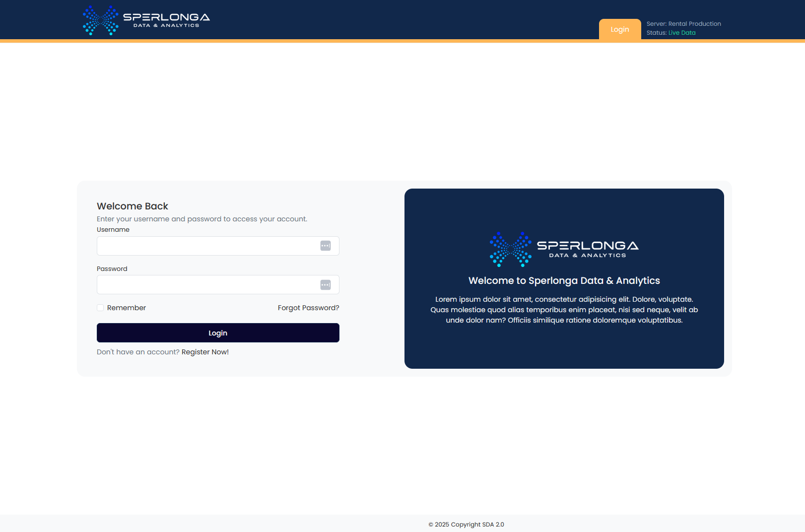The height and width of the screenshot is (532, 805).
Task: Open the Forgot Password? link
Action: (308, 308)
